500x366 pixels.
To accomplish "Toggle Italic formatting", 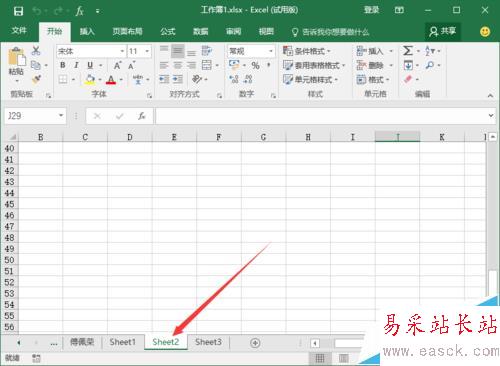I will click(x=76, y=65).
